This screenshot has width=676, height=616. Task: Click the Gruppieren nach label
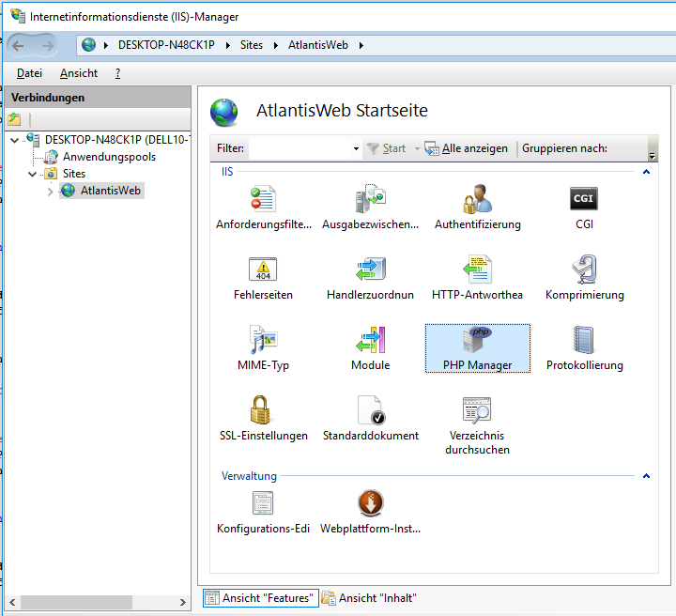565,148
